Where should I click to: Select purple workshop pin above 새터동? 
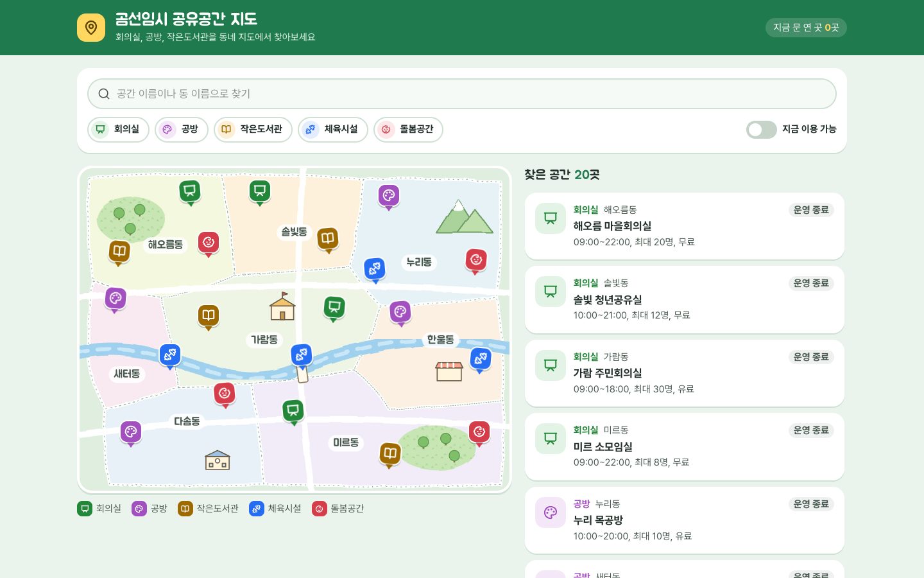116,300
